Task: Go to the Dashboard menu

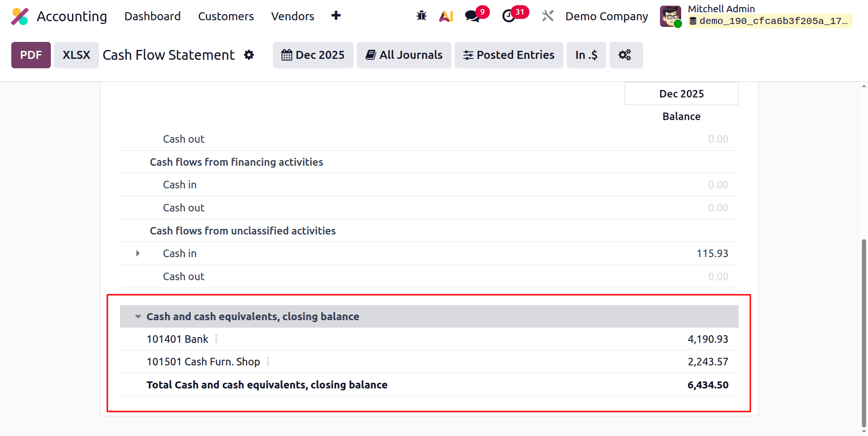Action: pos(152,16)
